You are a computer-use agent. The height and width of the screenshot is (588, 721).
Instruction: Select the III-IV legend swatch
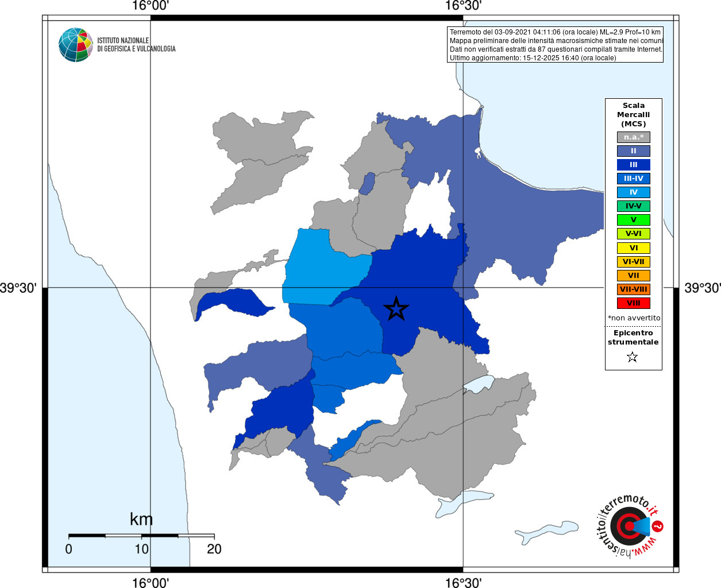click(x=634, y=179)
